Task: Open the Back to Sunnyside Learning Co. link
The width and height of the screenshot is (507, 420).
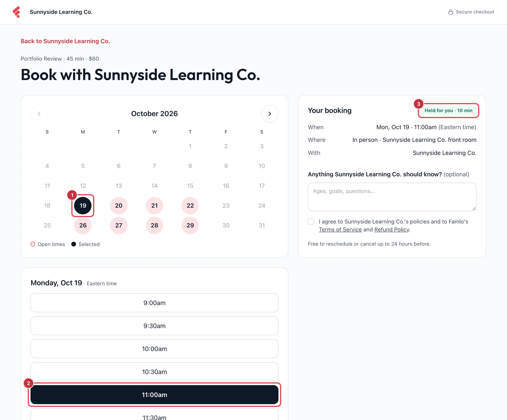Action: tap(65, 41)
